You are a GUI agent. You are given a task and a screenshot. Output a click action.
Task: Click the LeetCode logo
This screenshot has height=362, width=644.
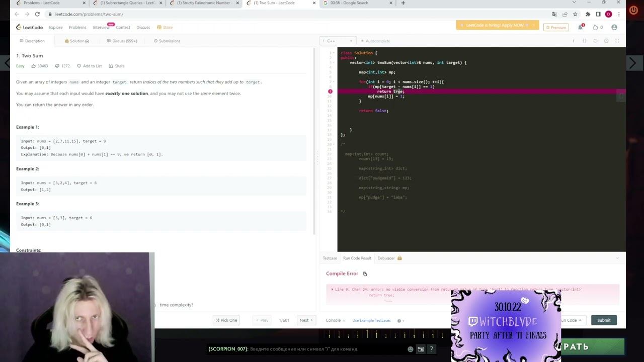29,27
